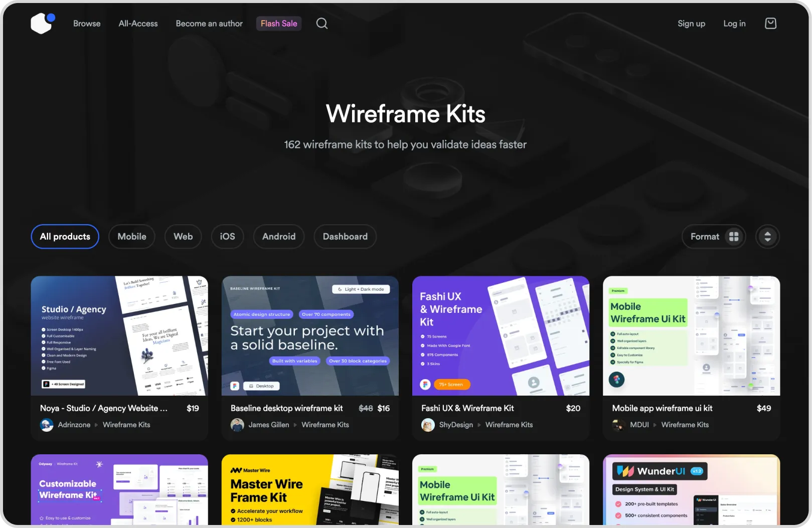Open the second-row Mobile Wireframe Ui Kit thumbnail
The height and width of the screenshot is (528, 812).
click(501, 490)
